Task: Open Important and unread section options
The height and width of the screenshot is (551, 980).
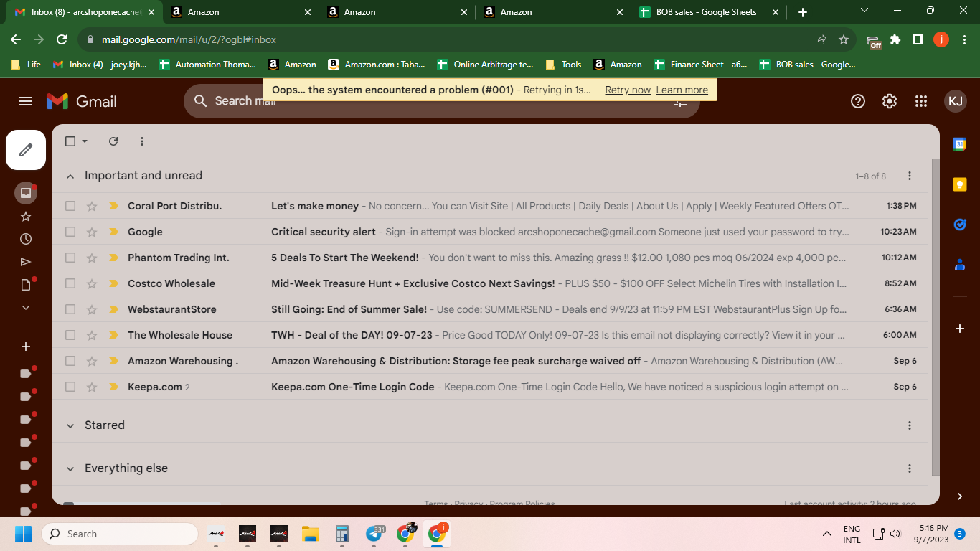Action: [910, 176]
